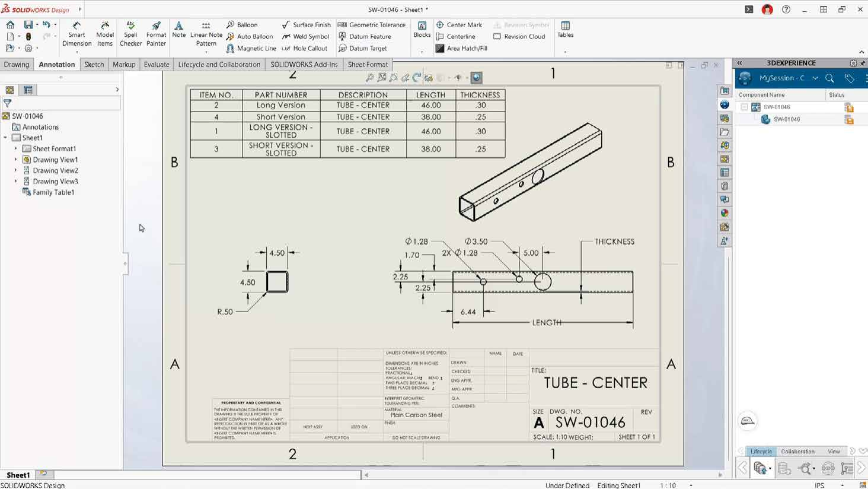868x489 pixels.
Task: Click the Home icon
Action: point(10,25)
